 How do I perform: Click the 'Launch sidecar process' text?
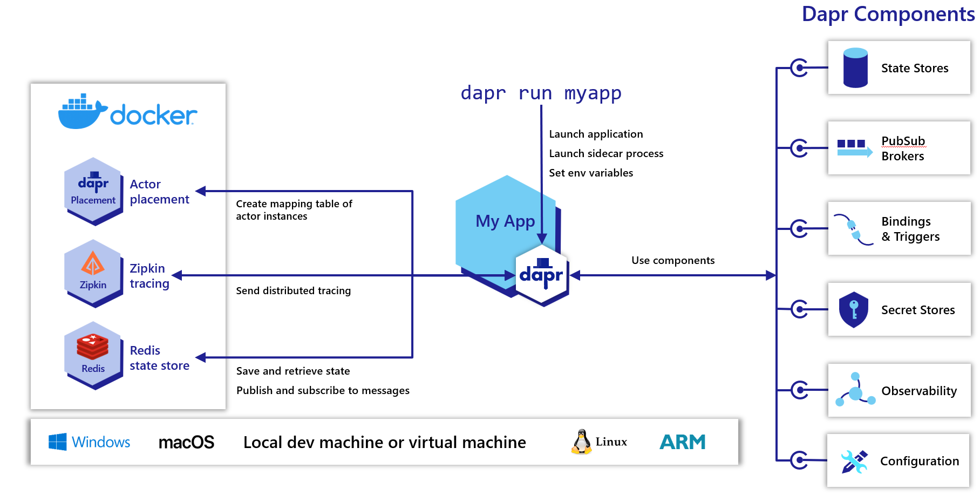tap(606, 153)
